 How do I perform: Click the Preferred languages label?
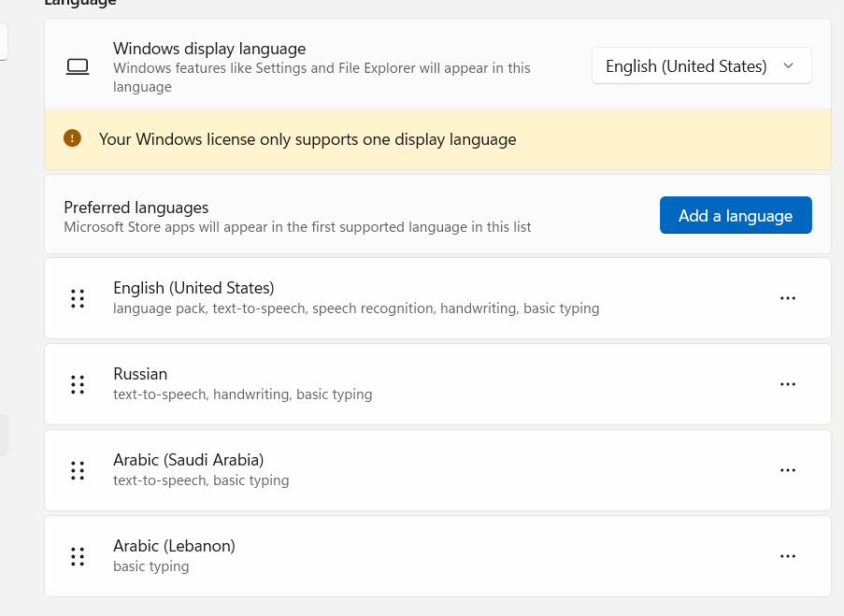(x=136, y=207)
